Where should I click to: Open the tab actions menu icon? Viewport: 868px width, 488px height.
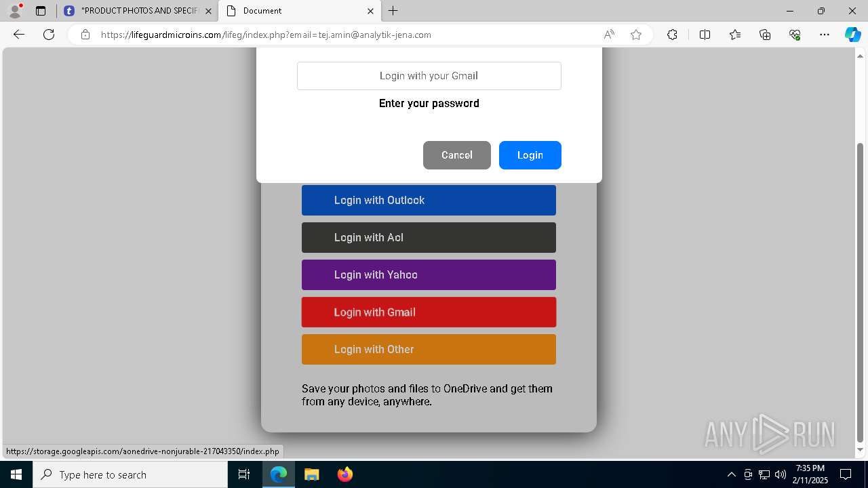pyautogui.click(x=41, y=11)
